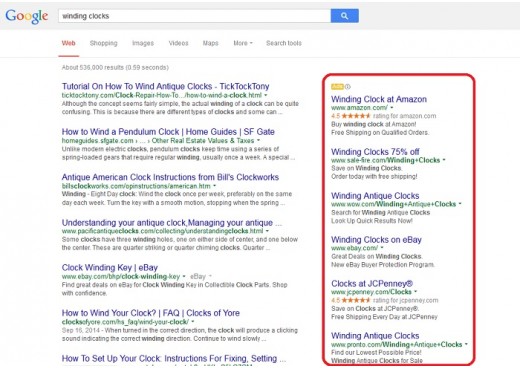The image size is (520, 368).
Task: Switch to the Images tab
Action: pyautogui.click(x=143, y=43)
